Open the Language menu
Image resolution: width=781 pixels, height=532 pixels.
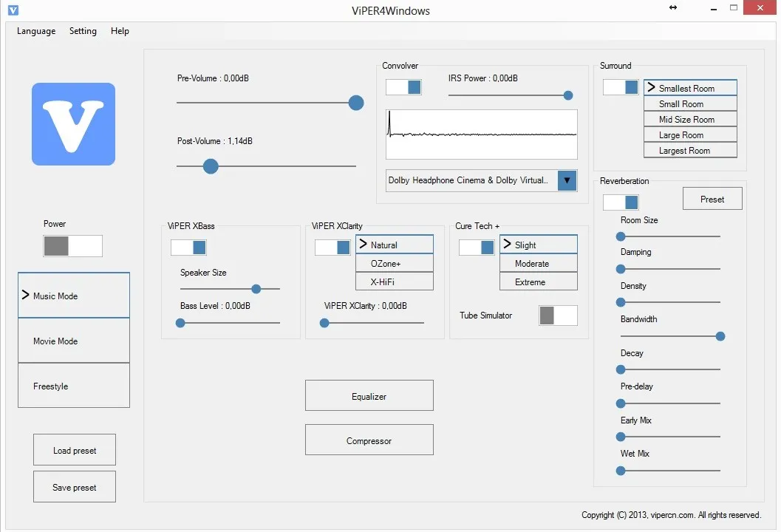coord(36,31)
